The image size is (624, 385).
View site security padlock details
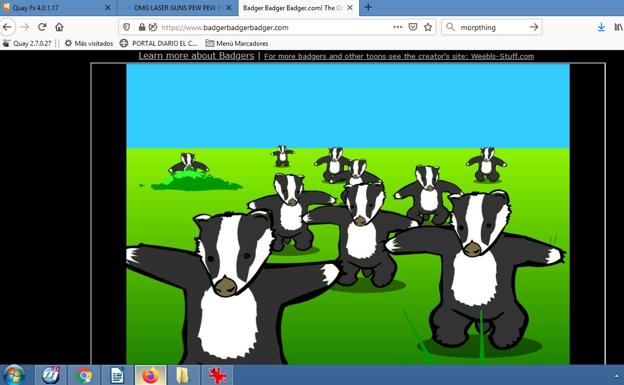[141, 27]
